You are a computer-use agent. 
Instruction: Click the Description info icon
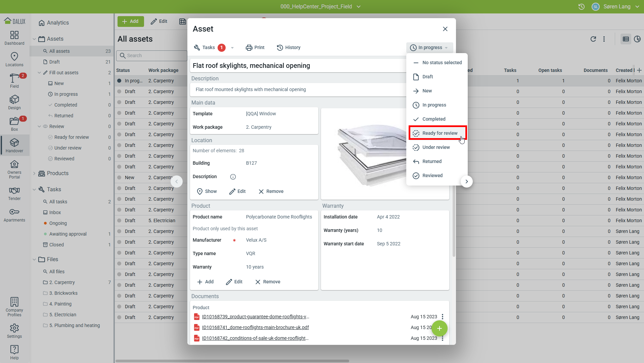233,177
